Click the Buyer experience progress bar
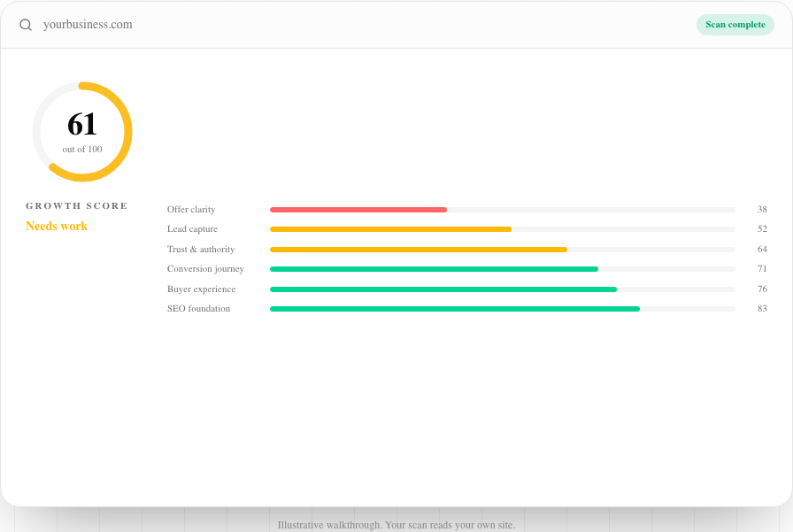 (x=502, y=289)
